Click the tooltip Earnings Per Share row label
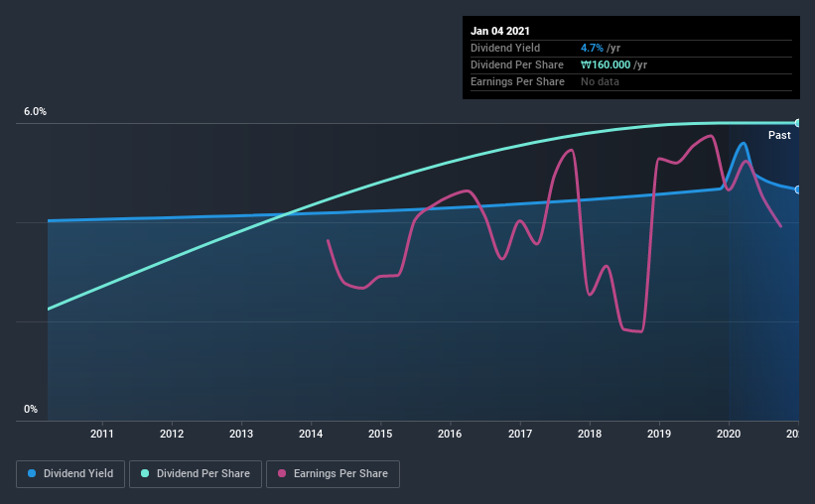 coord(517,81)
